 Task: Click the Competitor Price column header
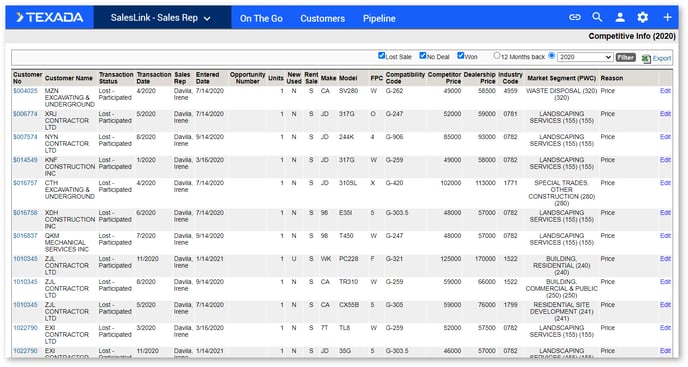(444, 78)
